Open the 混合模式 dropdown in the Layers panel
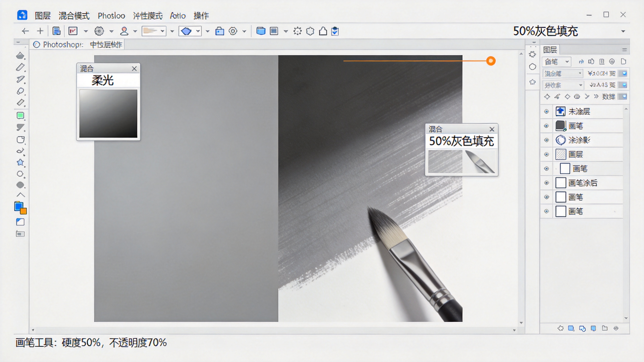 [x=580, y=73]
